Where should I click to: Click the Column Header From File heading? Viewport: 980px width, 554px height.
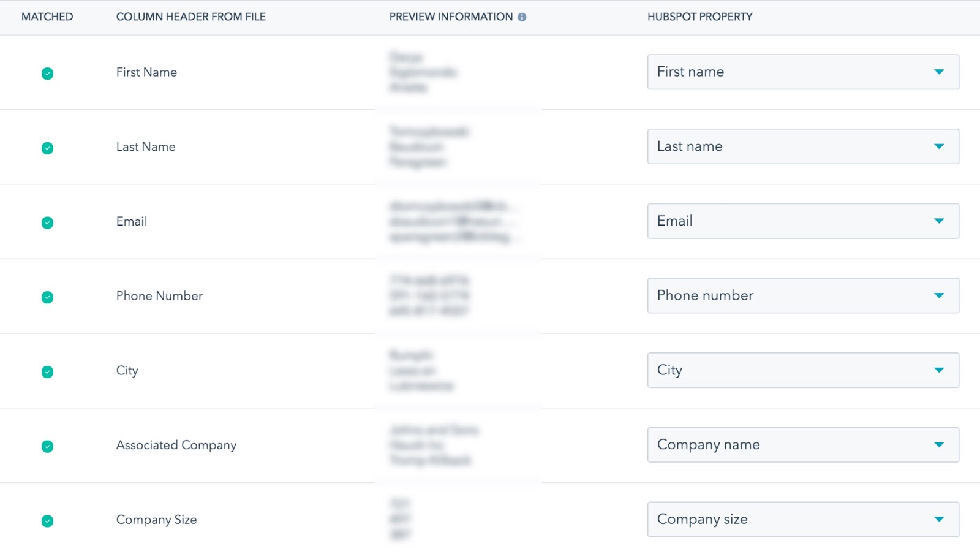190,17
